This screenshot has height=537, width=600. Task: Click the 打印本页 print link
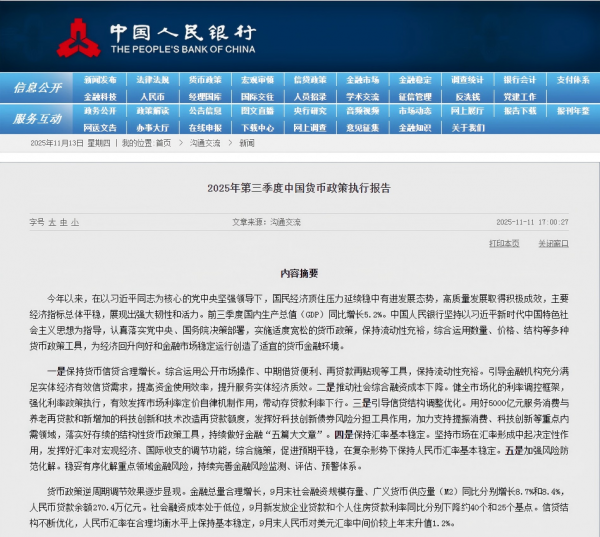[504, 243]
